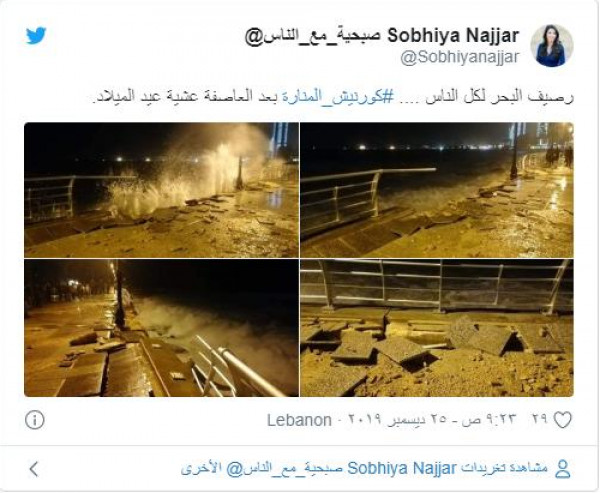Click the Arabic tweet text body

pos(334,96)
